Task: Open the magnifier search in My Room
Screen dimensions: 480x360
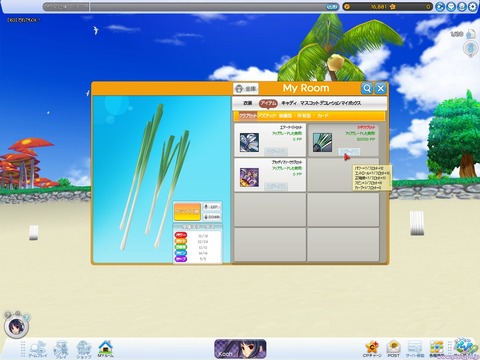Action: pyautogui.click(x=367, y=88)
